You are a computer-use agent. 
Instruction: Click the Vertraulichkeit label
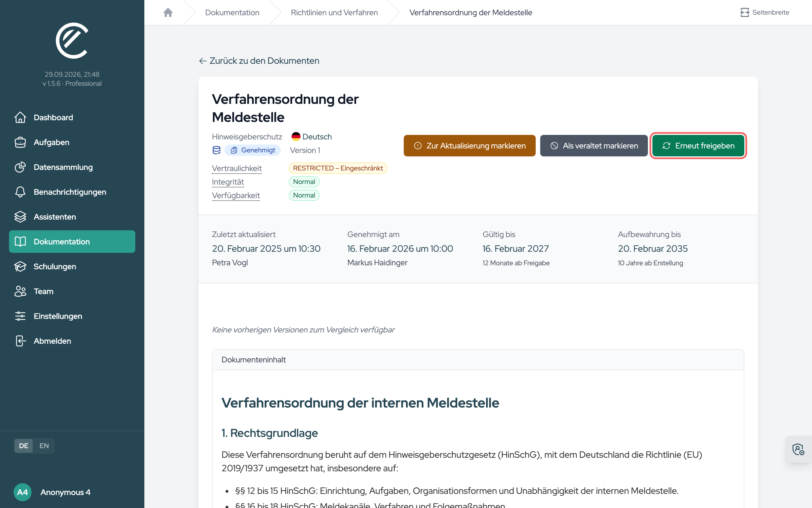tap(237, 168)
